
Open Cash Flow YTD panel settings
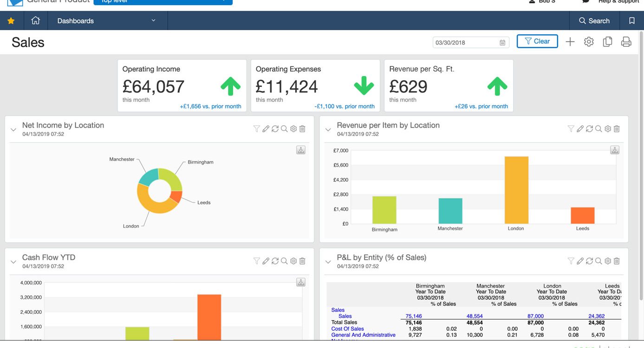pyautogui.click(x=293, y=261)
